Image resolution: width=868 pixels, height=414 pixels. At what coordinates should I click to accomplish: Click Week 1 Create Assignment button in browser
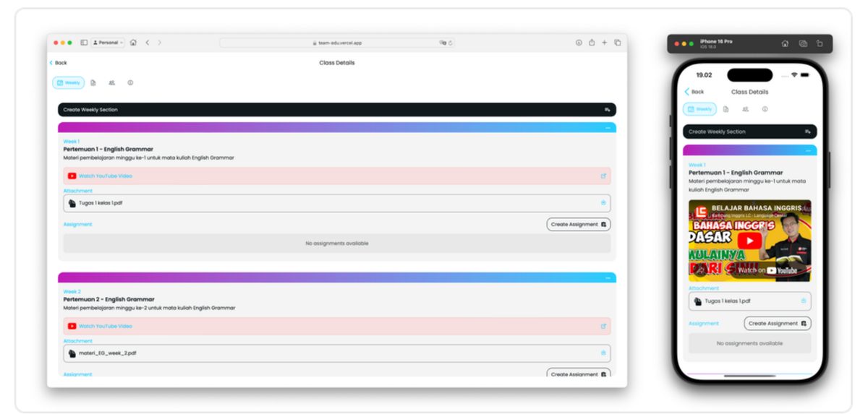click(x=579, y=225)
